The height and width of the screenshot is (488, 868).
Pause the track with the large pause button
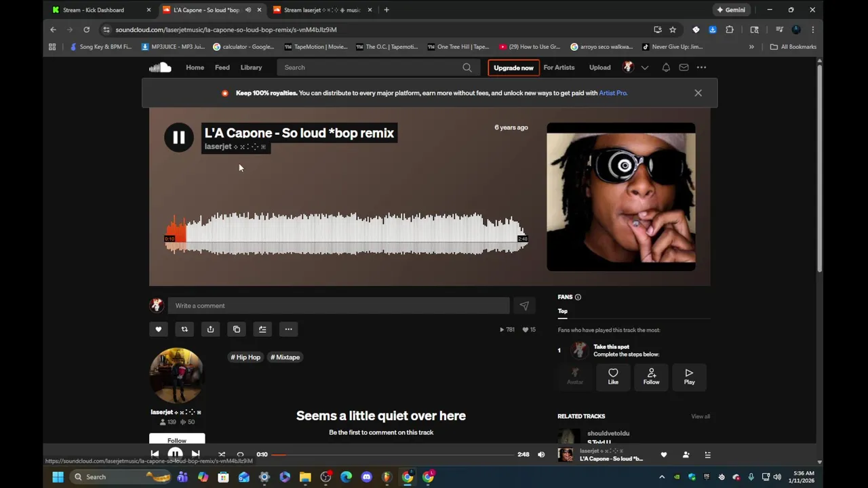pos(179,138)
